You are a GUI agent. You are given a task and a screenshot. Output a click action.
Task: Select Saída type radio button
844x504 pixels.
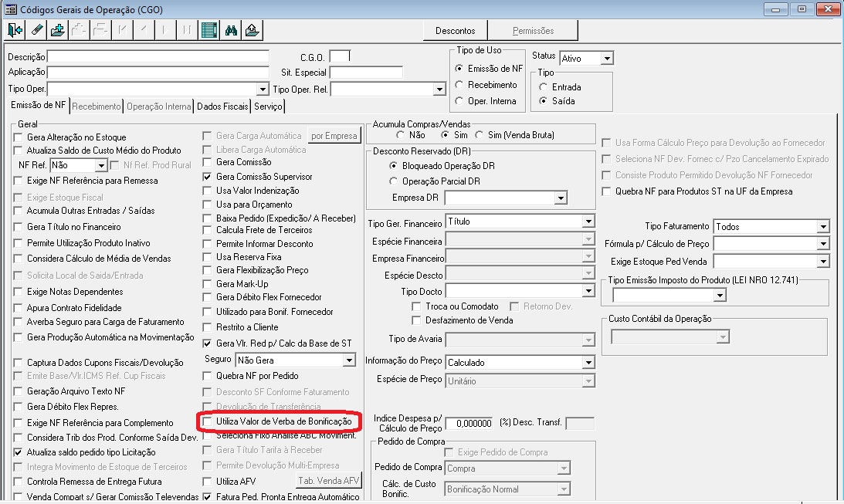tap(543, 101)
